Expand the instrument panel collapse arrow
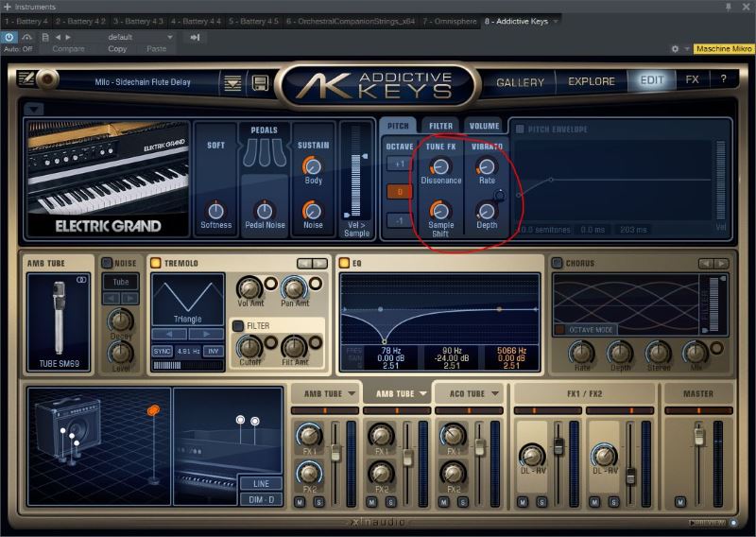 [33, 109]
